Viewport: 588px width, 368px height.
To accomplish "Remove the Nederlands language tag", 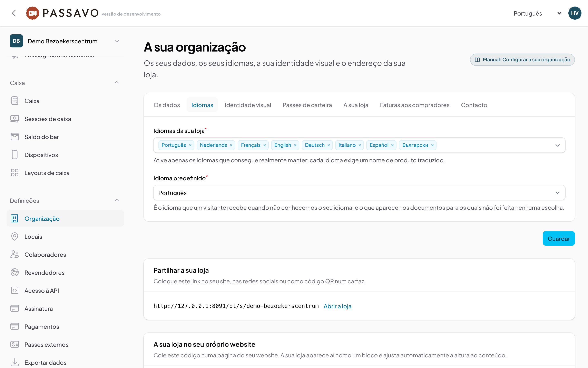I will click(231, 145).
